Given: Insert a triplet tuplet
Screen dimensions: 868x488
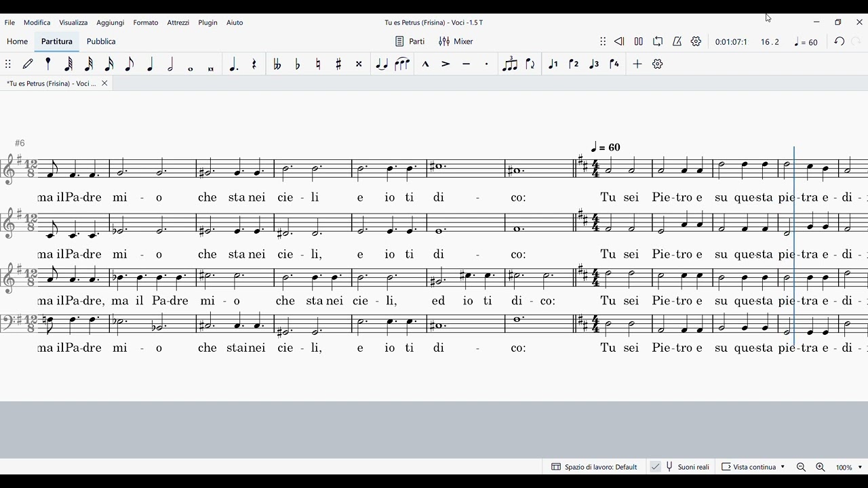Looking at the screenshot, I should 509,64.
